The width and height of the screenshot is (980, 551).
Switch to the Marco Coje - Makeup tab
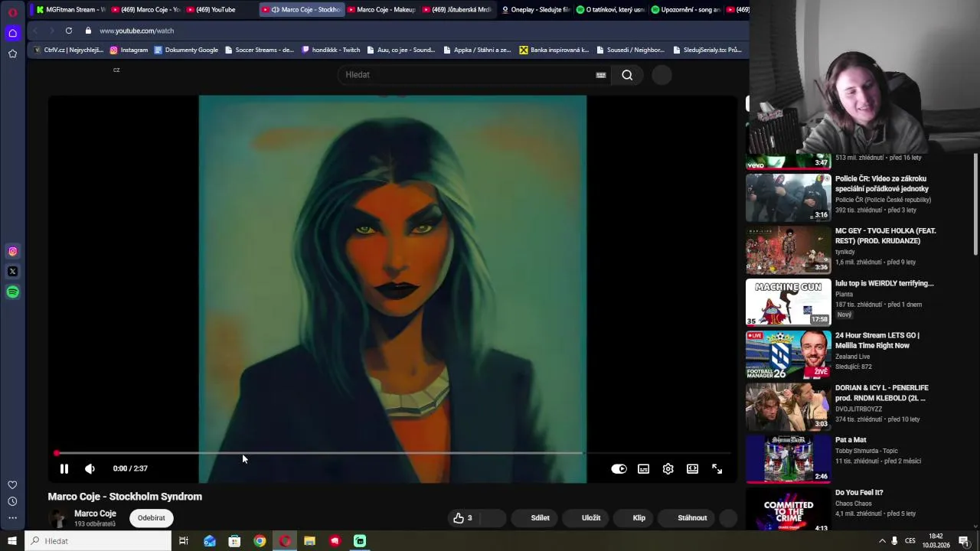point(381,9)
